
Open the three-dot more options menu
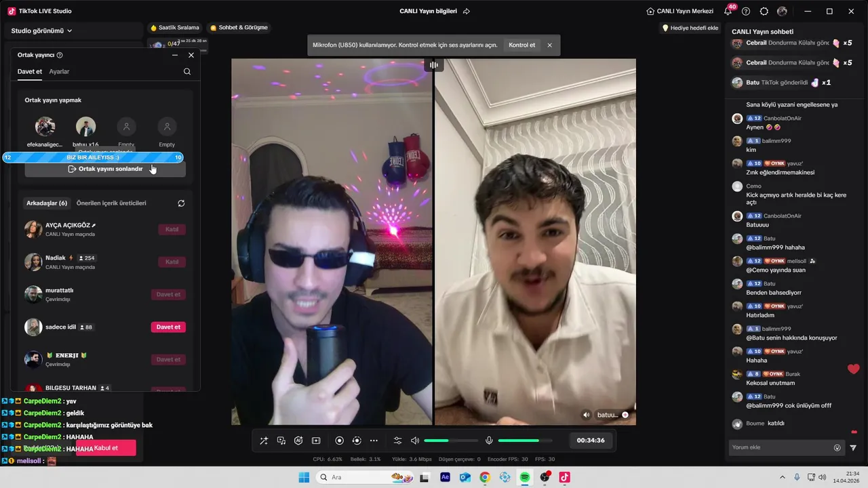tap(374, 441)
